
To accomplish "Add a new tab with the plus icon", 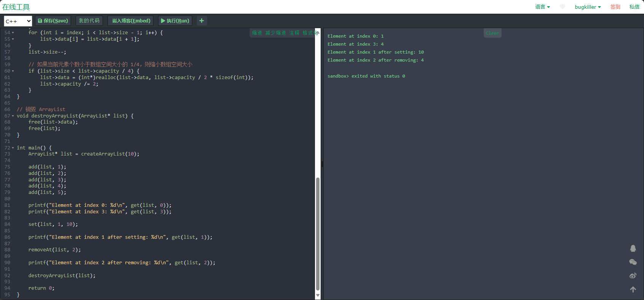I will pyautogui.click(x=202, y=21).
